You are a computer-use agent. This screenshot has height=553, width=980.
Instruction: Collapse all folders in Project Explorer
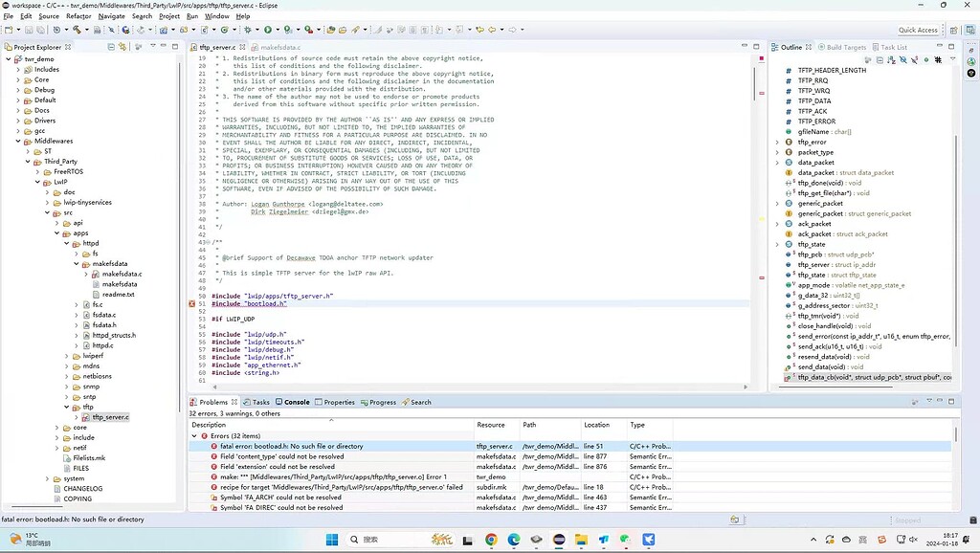pyautogui.click(x=112, y=46)
